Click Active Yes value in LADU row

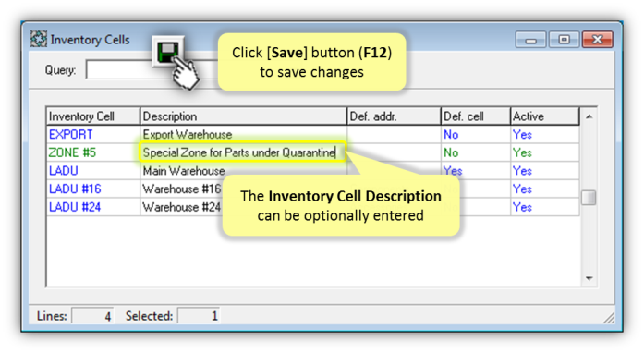(545, 171)
